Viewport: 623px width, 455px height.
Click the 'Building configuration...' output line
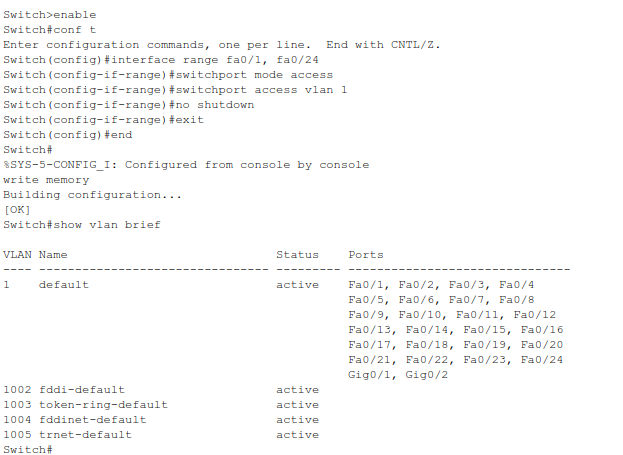tap(92, 195)
